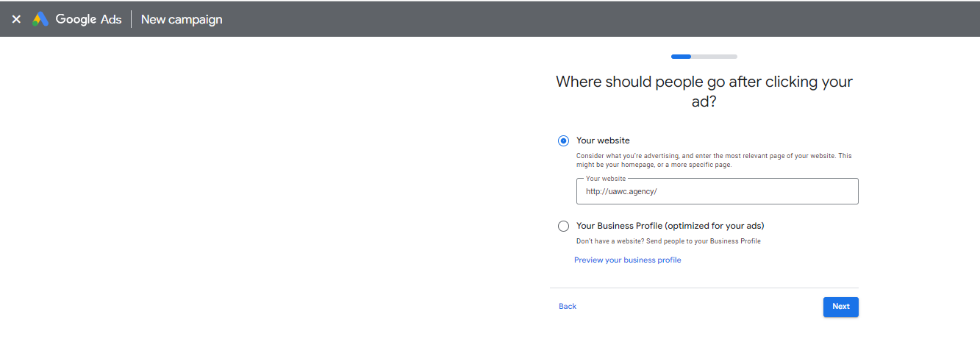
Task: Click Your Business Profile option label text
Action: (675, 226)
